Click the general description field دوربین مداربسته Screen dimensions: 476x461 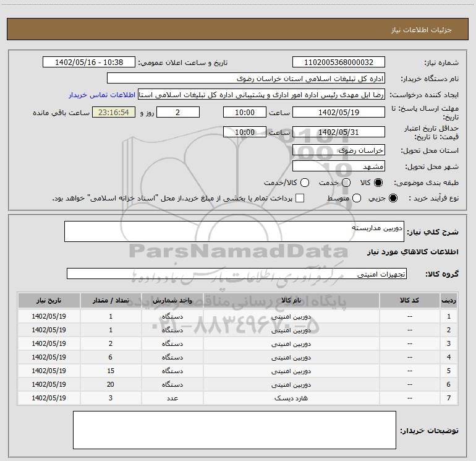click(234, 231)
